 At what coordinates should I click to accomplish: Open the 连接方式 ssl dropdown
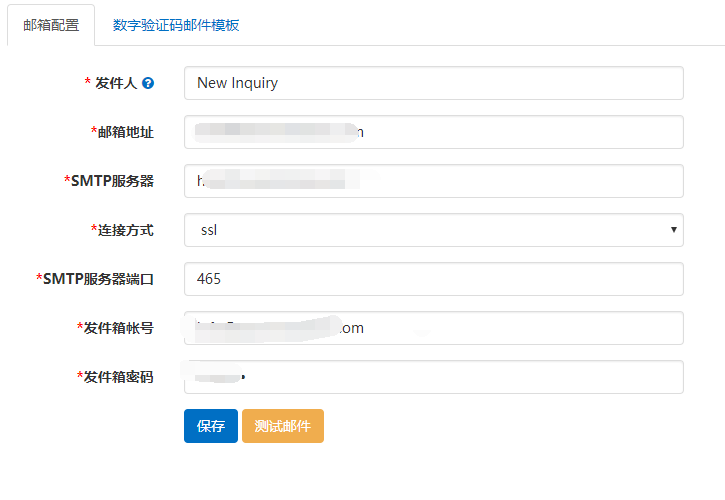(434, 230)
